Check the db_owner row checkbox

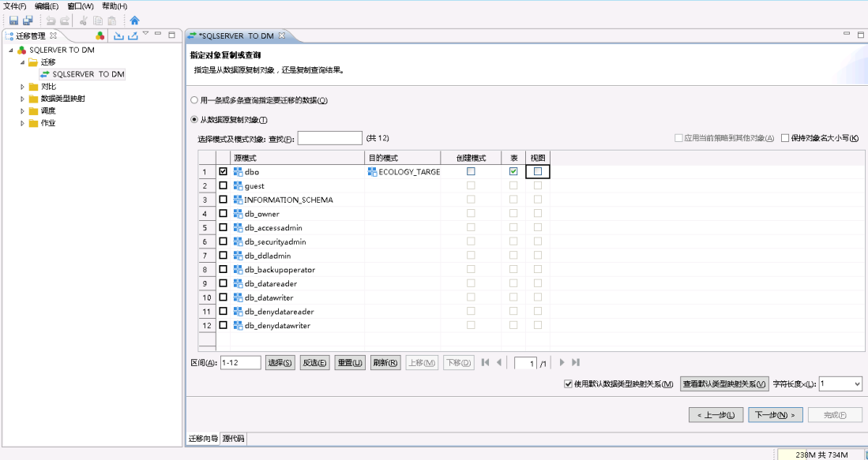[223, 214]
